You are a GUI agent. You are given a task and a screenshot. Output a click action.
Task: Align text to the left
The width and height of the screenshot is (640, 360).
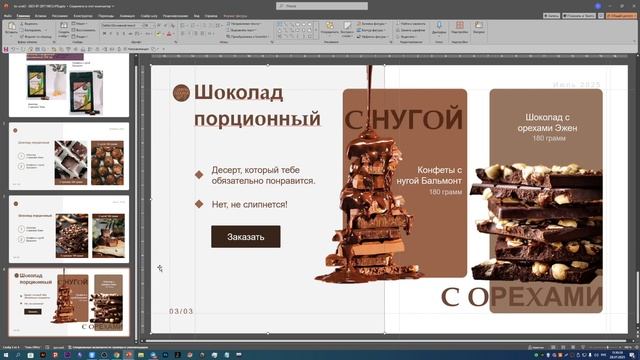click(183, 34)
